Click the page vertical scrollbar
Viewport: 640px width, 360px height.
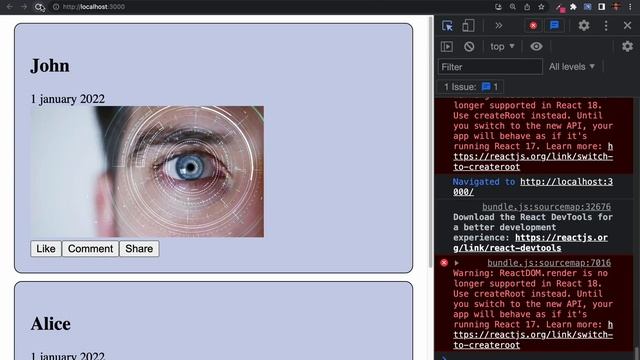[430, 143]
